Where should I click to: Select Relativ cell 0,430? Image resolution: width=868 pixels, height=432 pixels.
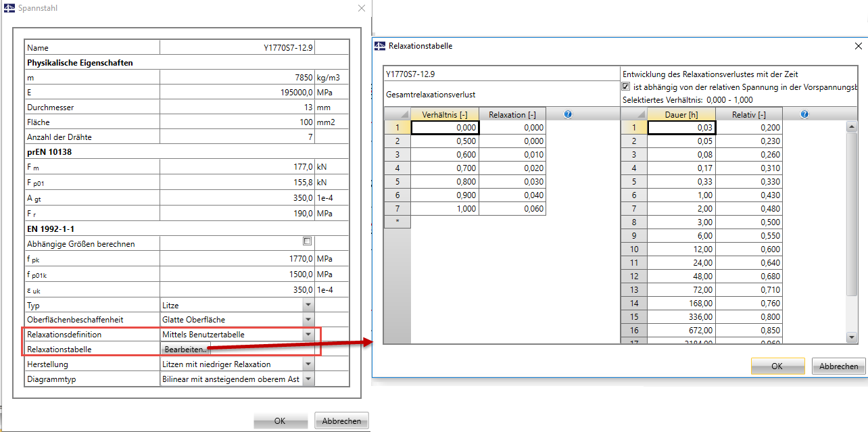click(x=749, y=195)
